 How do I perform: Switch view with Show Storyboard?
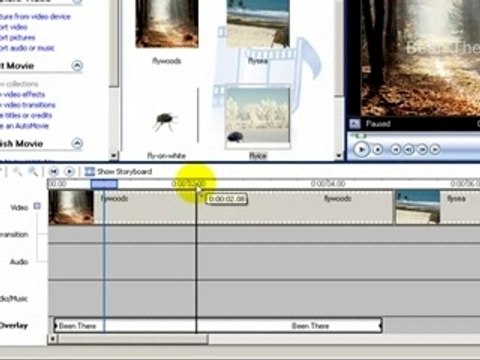124,172
